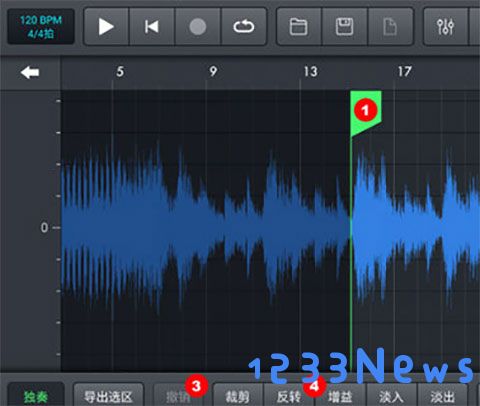480x406 pixels.
Task: Apply 反转 reverse to the audio
Action: click(x=289, y=397)
